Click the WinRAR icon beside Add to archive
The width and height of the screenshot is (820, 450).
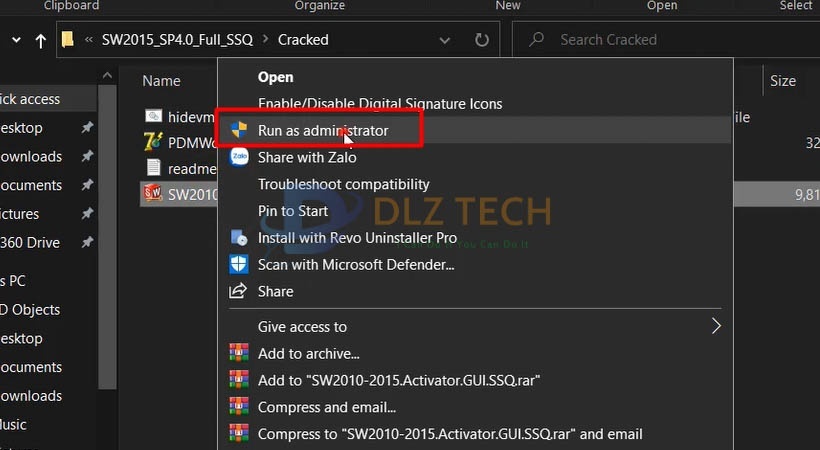point(239,353)
